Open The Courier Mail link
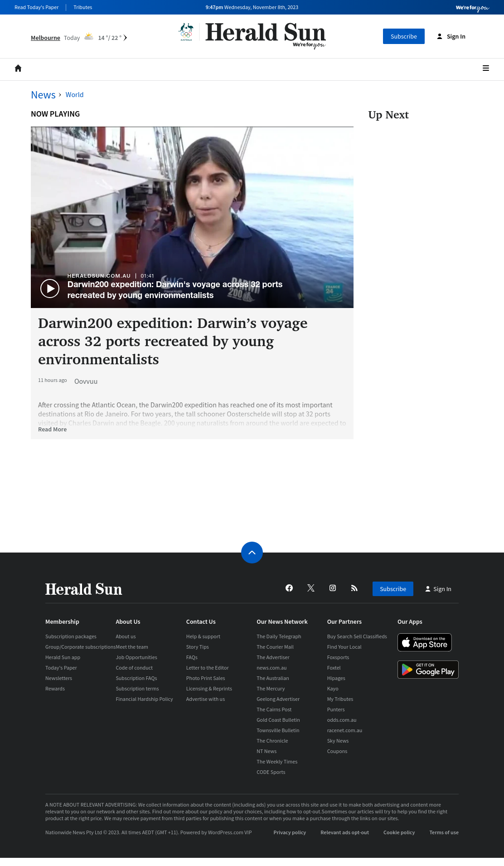The image size is (504, 866). click(275, 647)
